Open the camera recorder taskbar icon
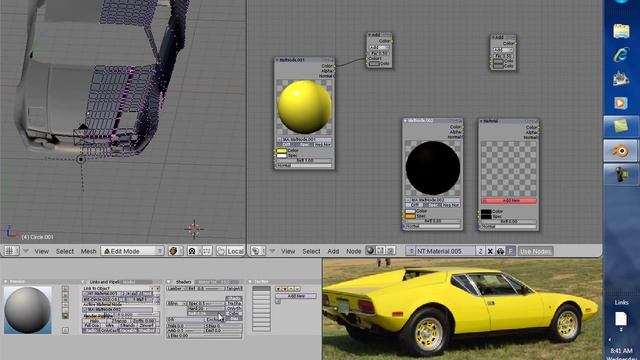The image size is (640, 360). pos(621,175)
